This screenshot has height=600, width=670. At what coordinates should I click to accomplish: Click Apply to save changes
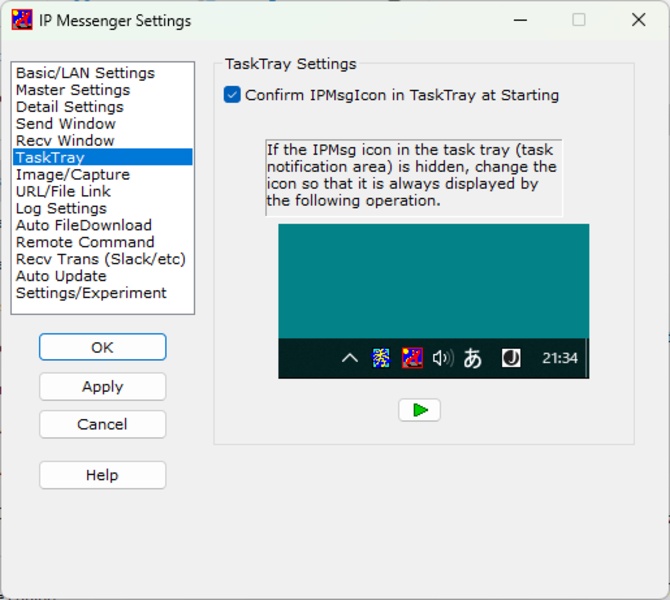tap(102, 387)
